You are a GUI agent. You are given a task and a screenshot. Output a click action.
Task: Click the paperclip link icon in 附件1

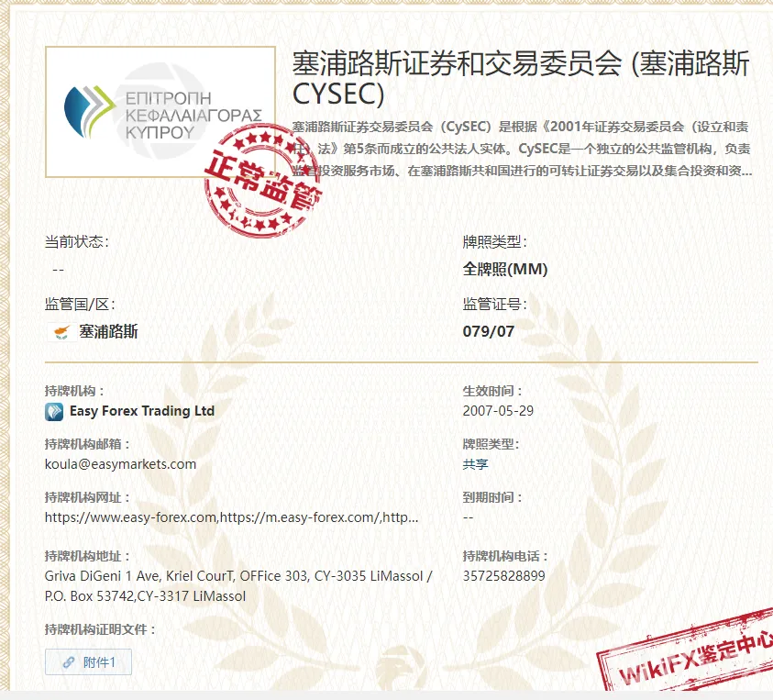69,662
